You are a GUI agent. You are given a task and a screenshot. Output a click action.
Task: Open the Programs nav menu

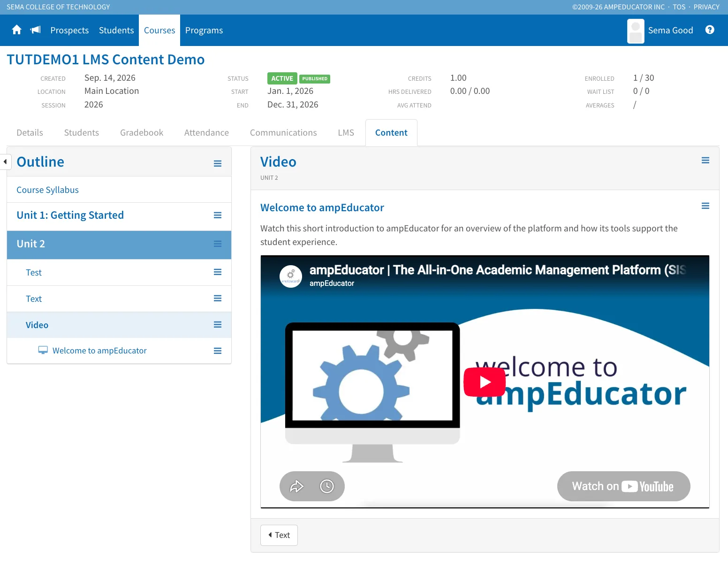click(x=204, y=30)
